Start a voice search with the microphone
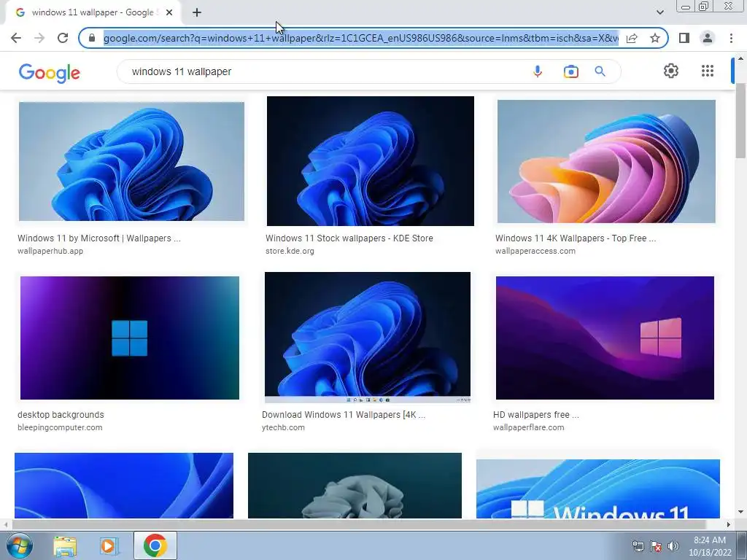Screen dimensions: 747x560 coord(538,71)
